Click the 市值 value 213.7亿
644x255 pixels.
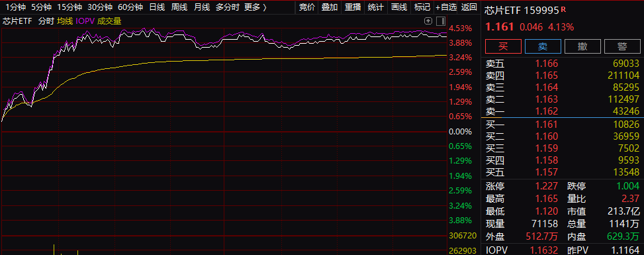click(624, 211)
